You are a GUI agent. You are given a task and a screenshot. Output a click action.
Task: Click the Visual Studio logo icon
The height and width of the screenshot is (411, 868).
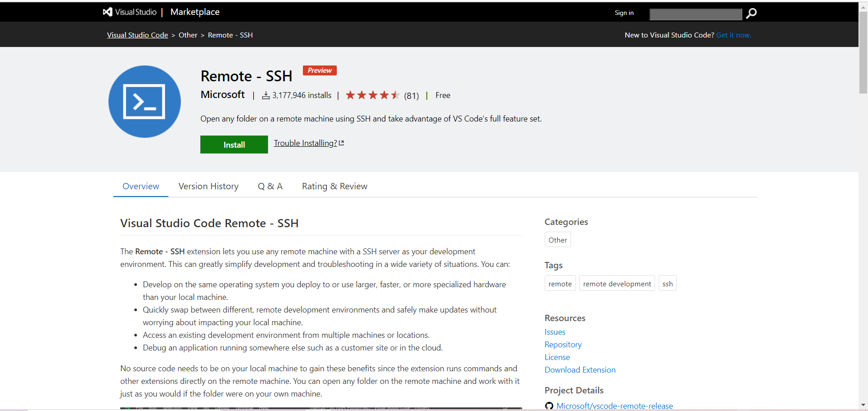click(x=107, y=12)
